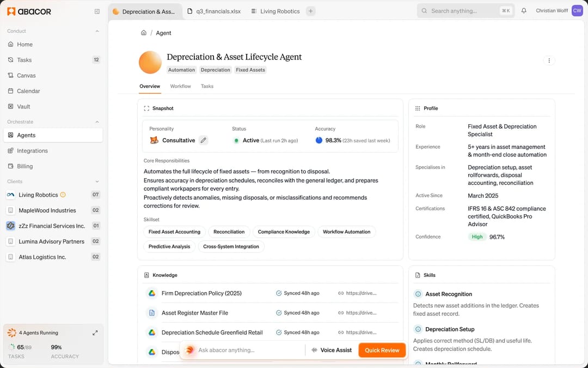Viewport: 588px width, 368px height.
Task: Open agent options three-dot menu
Action: (549, 61)
